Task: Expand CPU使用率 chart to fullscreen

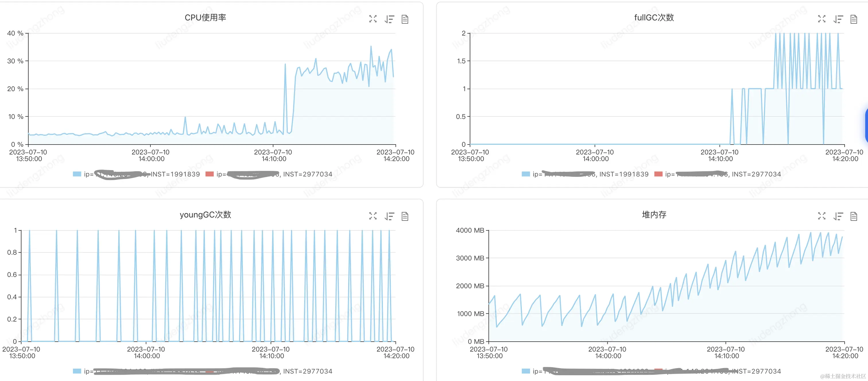Action: tap(373, 19)
